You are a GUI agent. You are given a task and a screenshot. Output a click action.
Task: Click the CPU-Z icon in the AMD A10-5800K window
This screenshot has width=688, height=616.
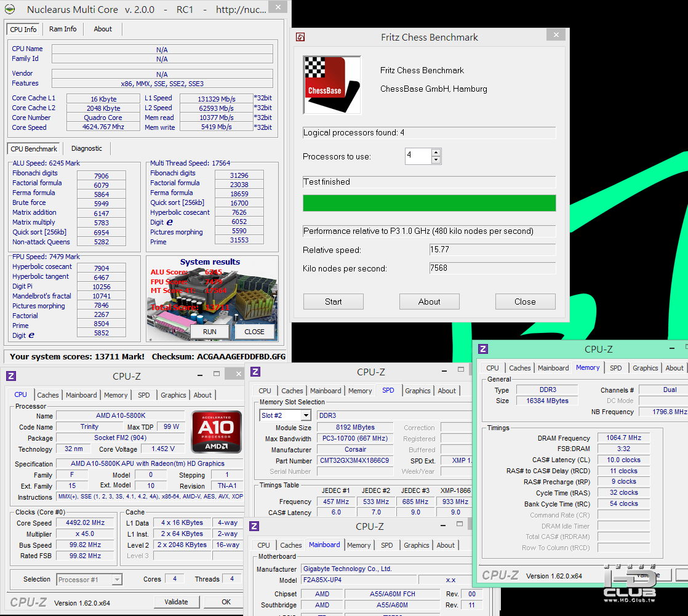tap(11, 376)
